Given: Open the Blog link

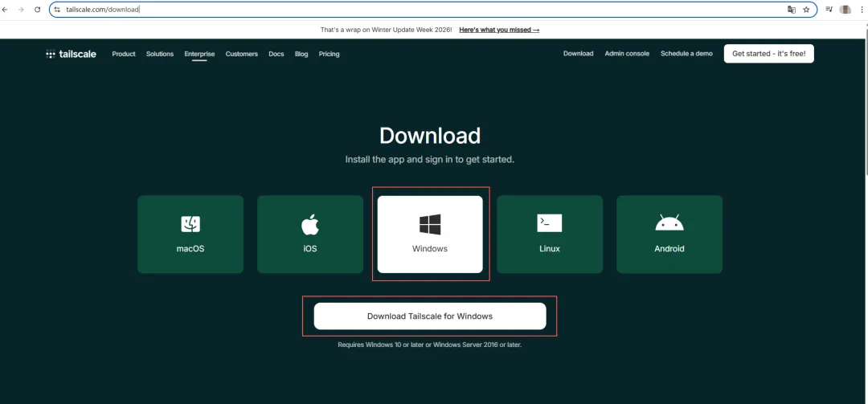Looking at the screenshot, I should (301, 54).
